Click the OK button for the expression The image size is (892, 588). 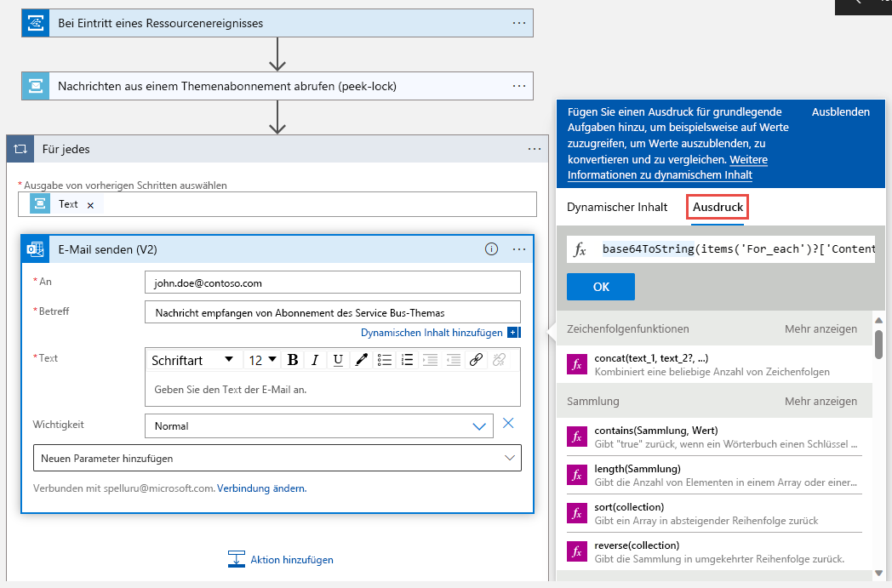(601, 287)
